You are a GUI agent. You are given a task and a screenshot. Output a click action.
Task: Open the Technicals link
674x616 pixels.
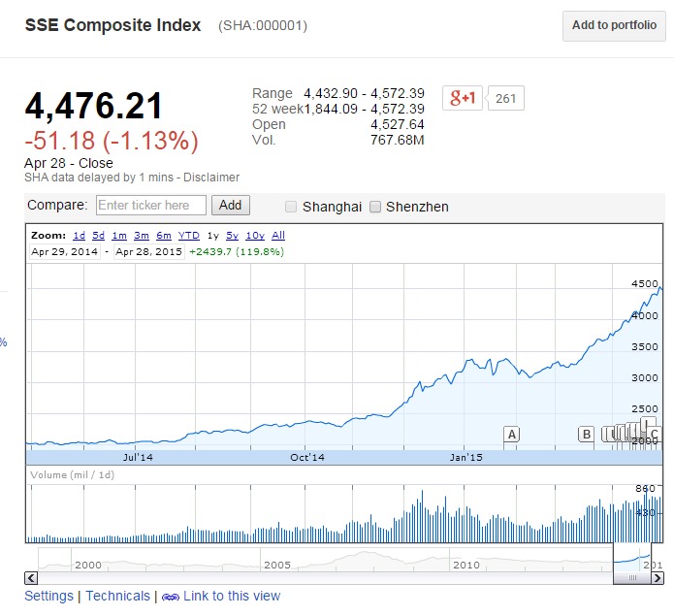click(x=118, y=596)
